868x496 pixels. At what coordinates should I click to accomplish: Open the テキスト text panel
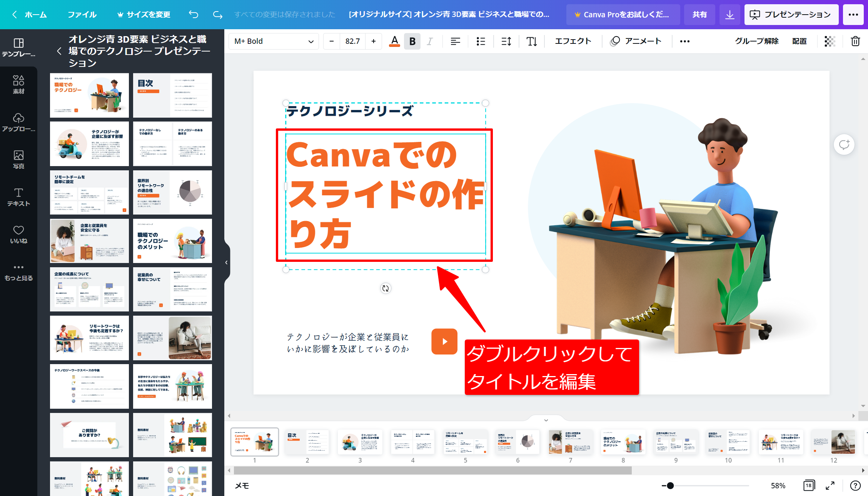[x=18, y=197]
